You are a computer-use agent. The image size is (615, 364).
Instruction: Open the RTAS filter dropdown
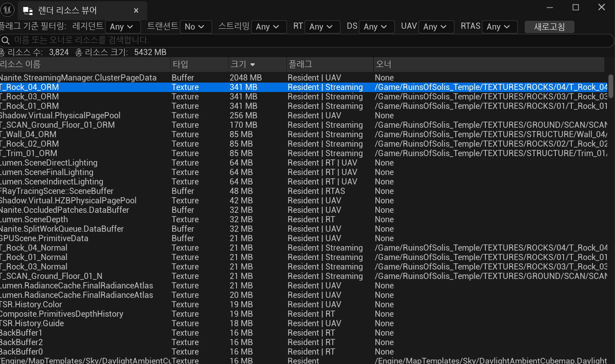point(500,27)
